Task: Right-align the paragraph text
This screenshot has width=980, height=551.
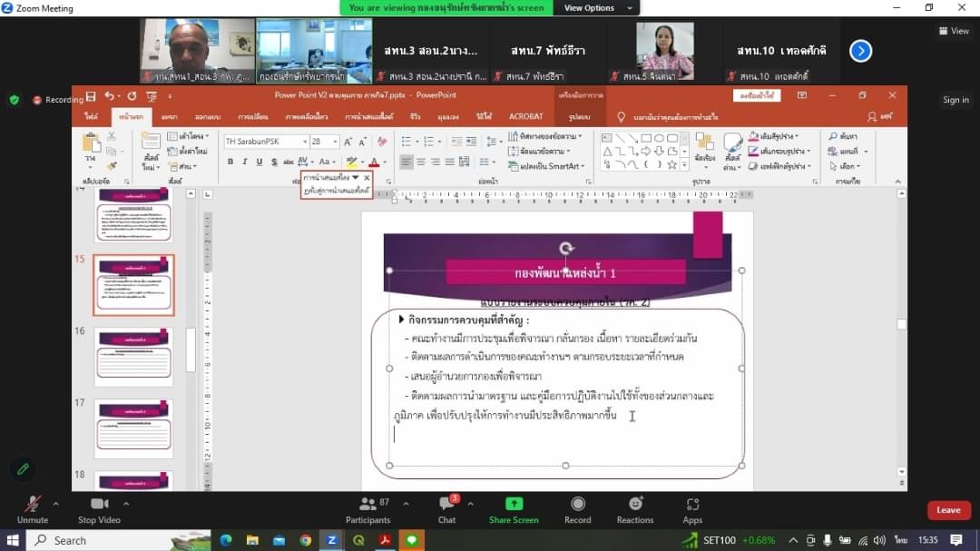Action: (x=435, y=162)
